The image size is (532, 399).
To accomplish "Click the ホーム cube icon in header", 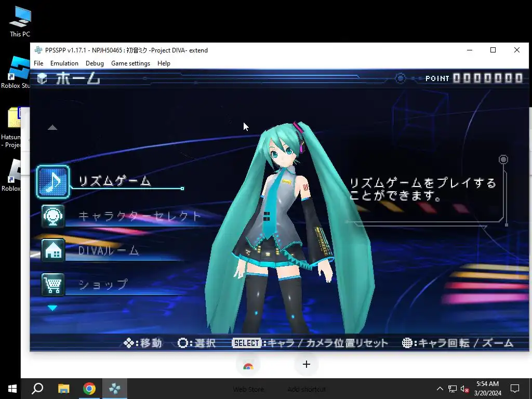I will pos(42,79).
